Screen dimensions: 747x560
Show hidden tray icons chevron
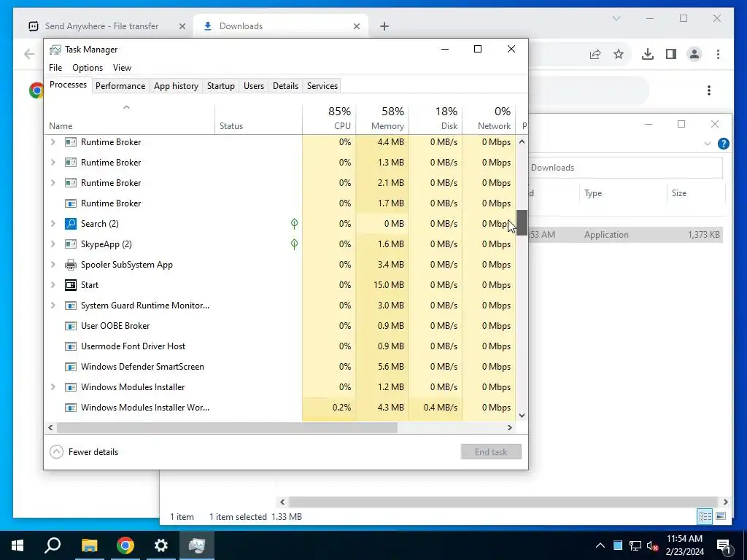pyautogui.click(x=600, y=545)
